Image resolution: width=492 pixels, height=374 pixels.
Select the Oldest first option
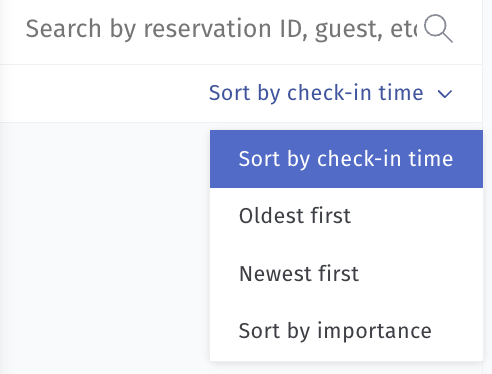coord(346,216)
